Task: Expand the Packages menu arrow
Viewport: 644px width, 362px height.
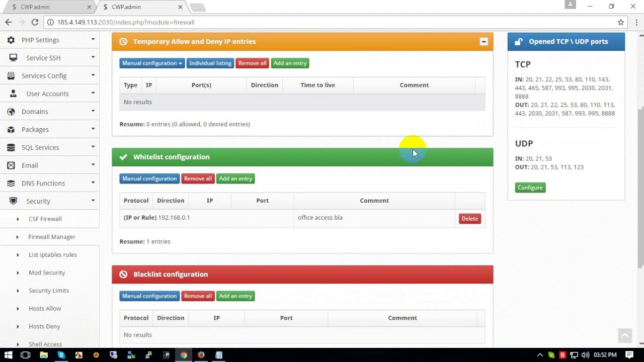Action: pyautogui.click(x=93, y=129)
